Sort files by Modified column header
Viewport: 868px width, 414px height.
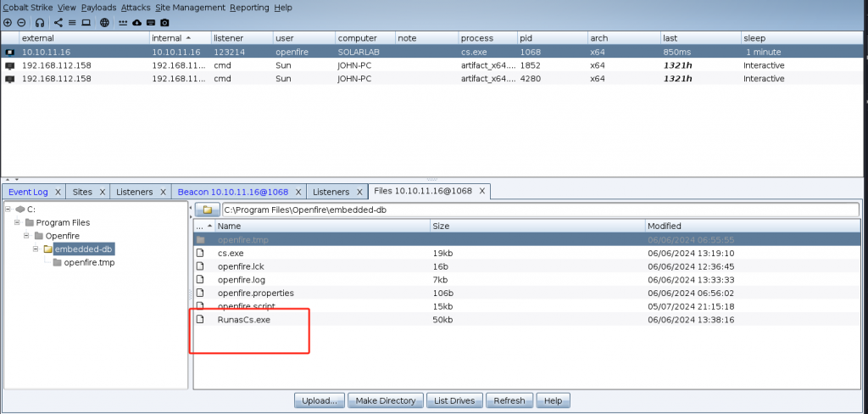pos(754,227)
